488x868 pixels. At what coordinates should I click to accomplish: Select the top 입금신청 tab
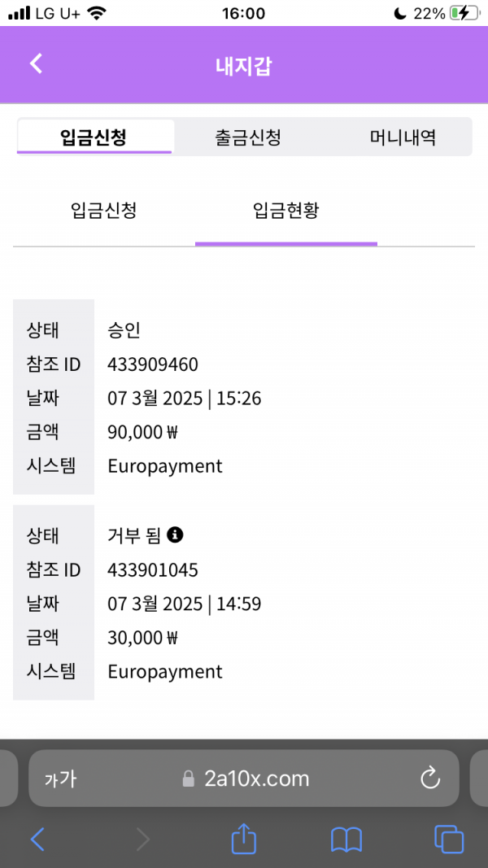tap(94, 137)
